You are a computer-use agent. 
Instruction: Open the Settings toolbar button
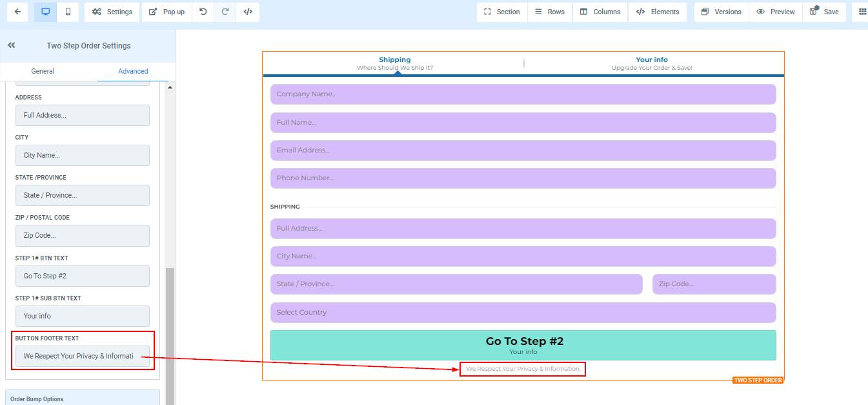click(x=112, y=12)
